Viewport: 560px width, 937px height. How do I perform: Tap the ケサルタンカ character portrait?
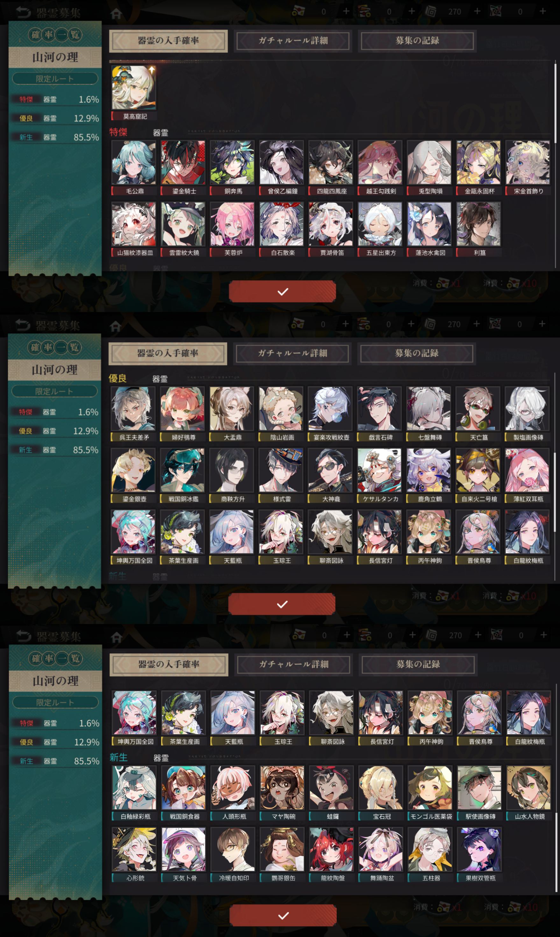tap(379, 470)
